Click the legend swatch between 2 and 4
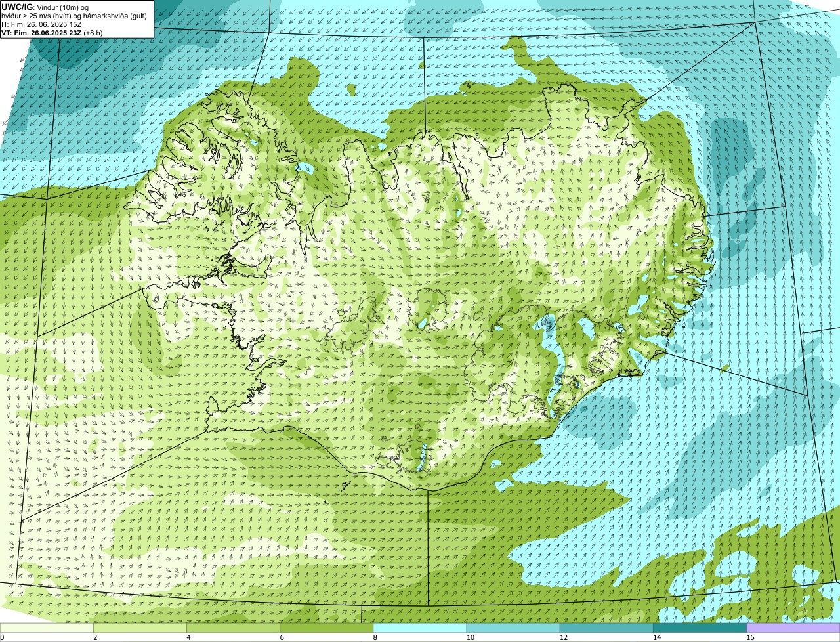Screen dimensions: 840x642 click(140, 628)
